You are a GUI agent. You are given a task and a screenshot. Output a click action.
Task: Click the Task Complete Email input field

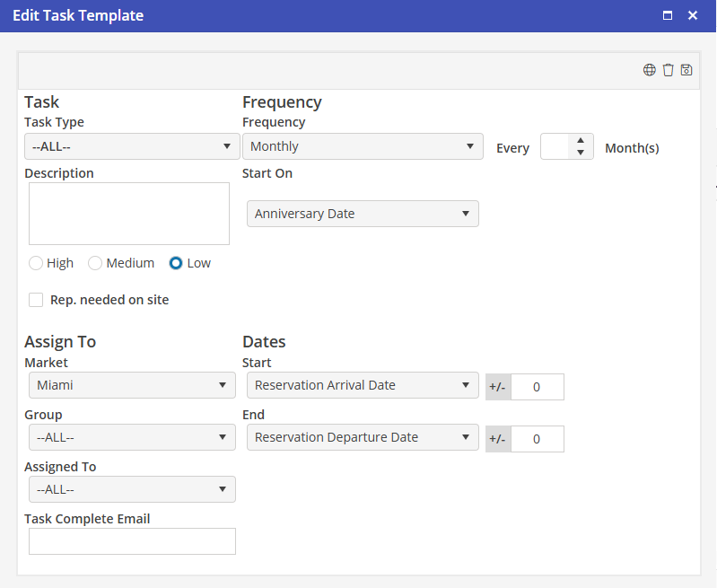(x=132, y=541)
